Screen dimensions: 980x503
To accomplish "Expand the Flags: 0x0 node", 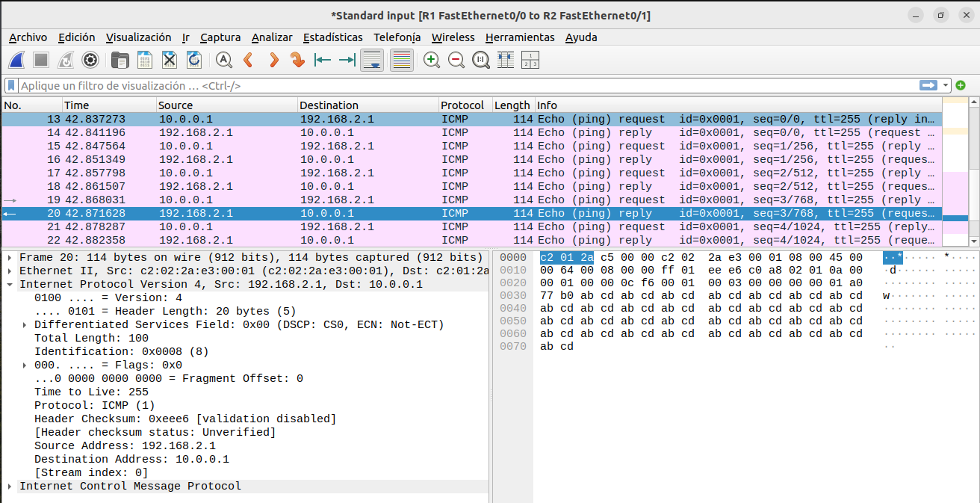I will click(x=25, y=365).
